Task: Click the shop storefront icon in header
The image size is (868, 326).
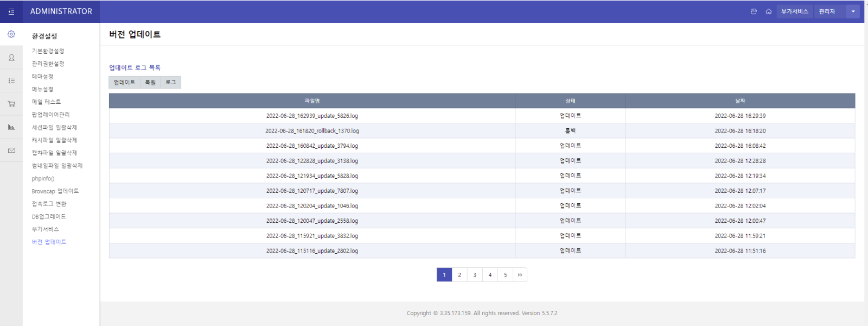Action: (x=754, y=11)
